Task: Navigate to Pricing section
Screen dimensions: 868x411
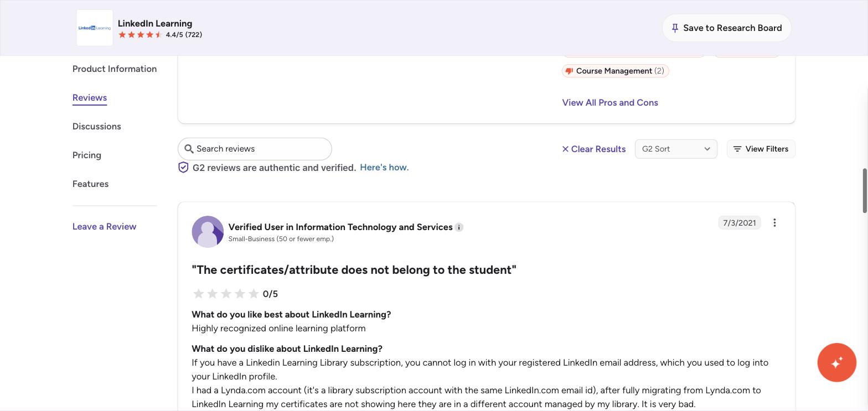Action: tap(87, 155)
